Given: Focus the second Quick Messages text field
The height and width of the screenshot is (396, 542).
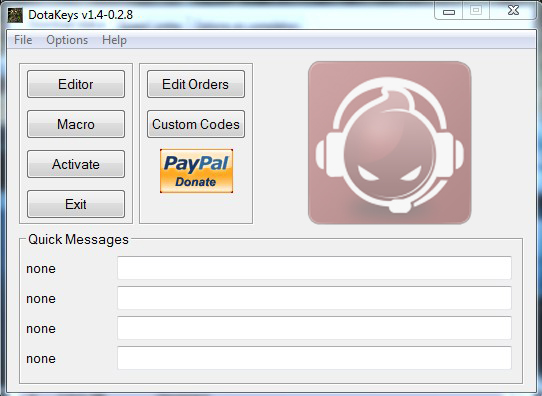Looking at the screenshot, I should pos(314,298).
